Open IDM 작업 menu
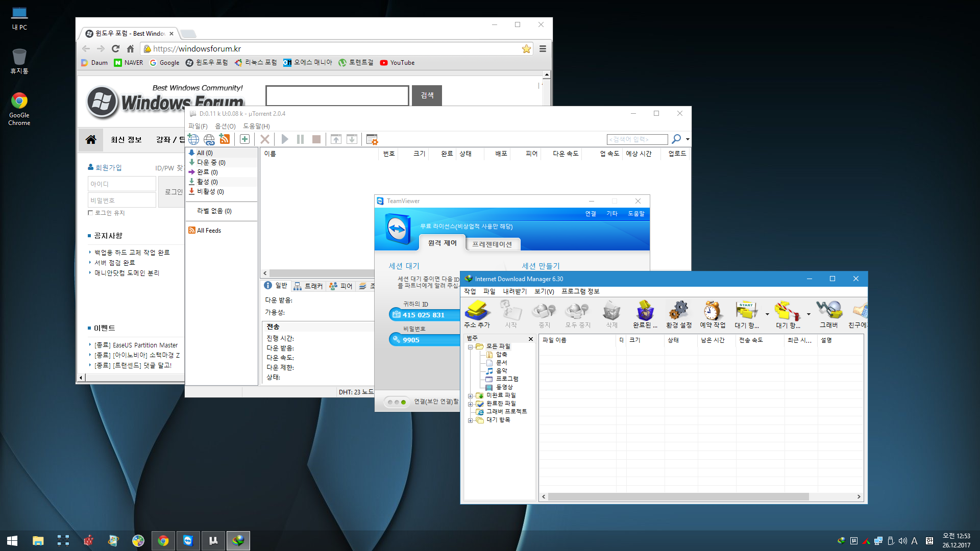This screenshot has height=551, width=980. [470, 291]
